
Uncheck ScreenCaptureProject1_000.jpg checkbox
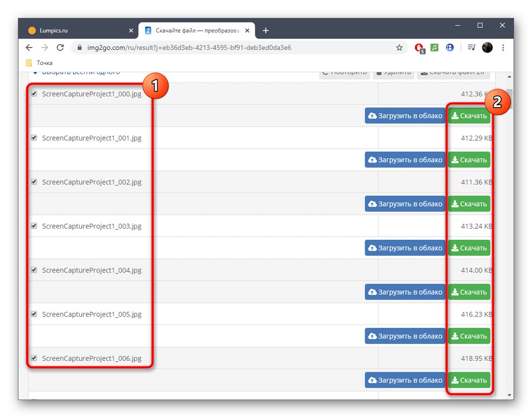(x=34, y=94)
